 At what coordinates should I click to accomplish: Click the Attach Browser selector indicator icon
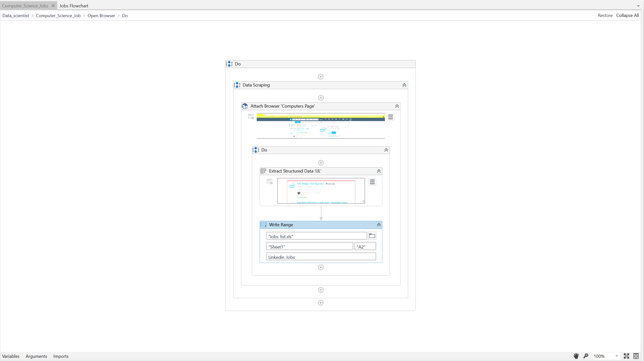click(x=251, y=116)
